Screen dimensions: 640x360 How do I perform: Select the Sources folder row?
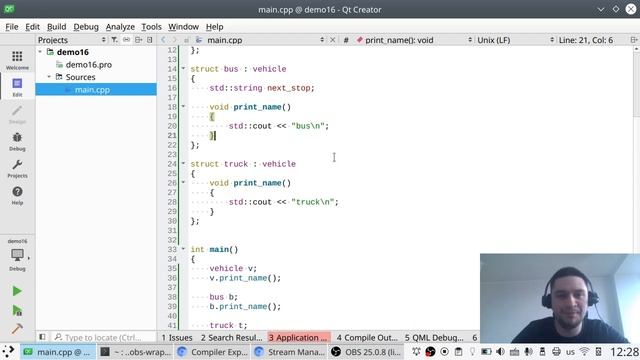[80, 77]
